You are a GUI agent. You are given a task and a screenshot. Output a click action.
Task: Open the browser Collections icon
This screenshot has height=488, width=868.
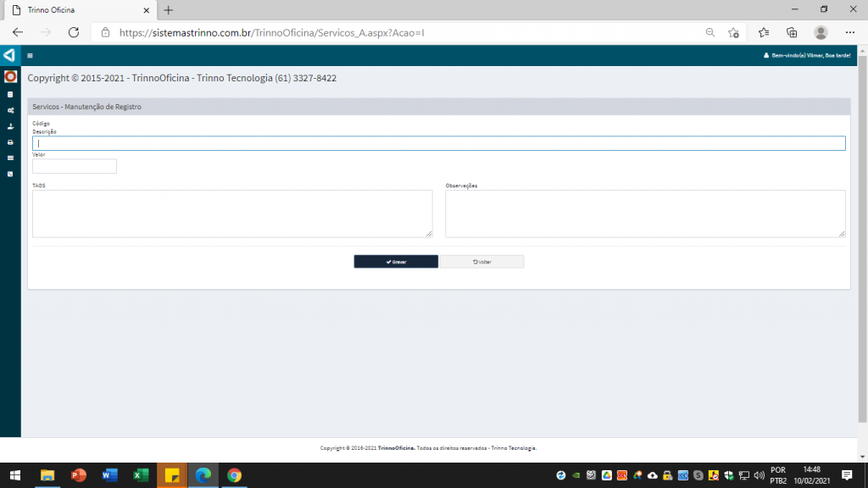792,32
